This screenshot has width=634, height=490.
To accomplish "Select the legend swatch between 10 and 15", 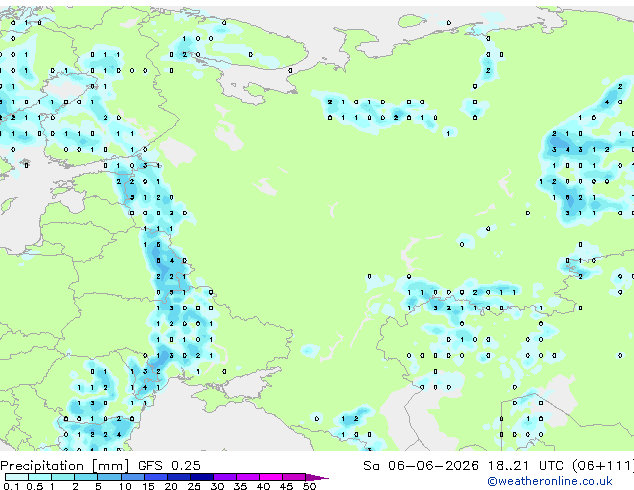I will click(x=132, y=477).
